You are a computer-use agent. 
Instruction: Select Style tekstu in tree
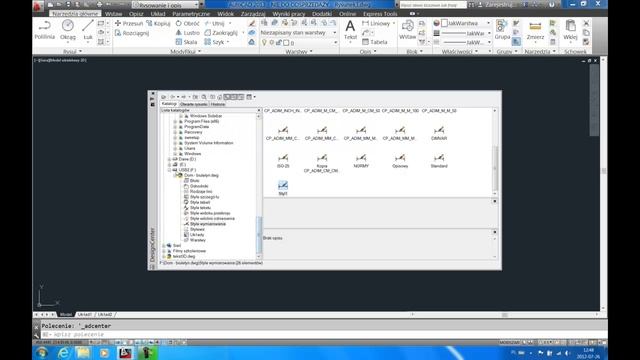click(x=200, y=208)
